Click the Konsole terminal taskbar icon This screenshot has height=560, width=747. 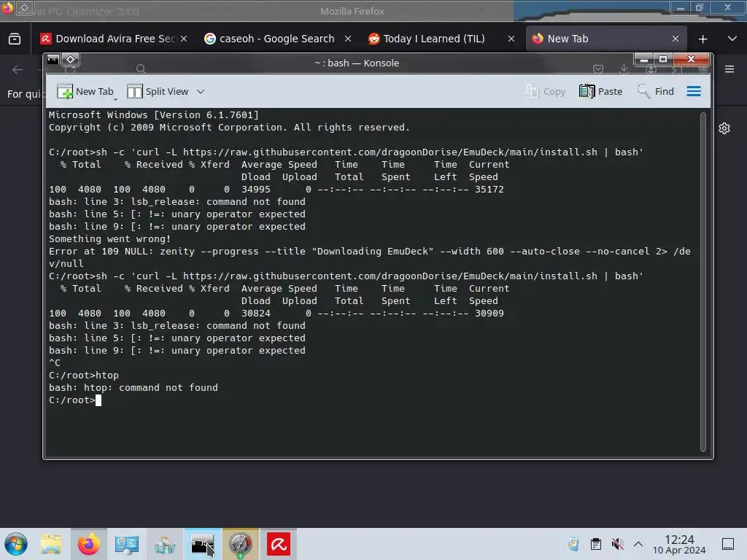203,544
